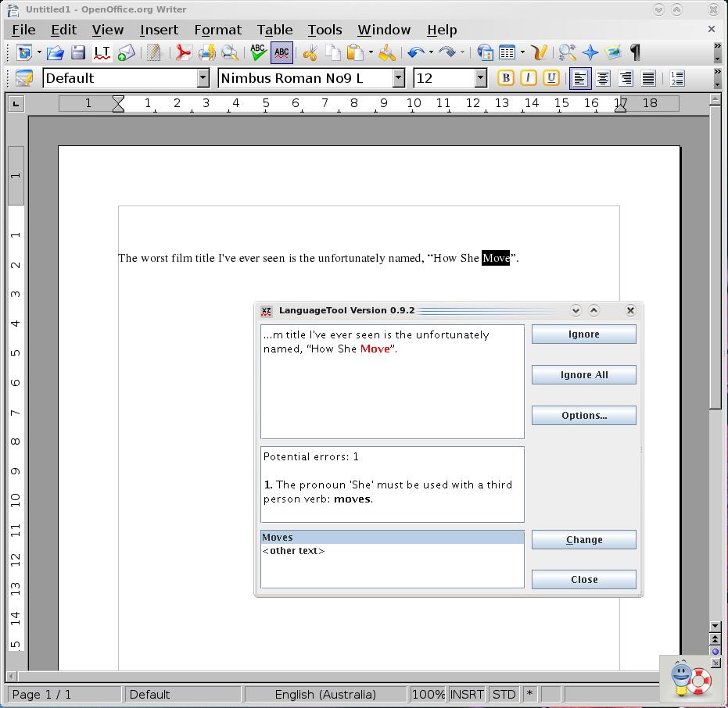Toggle AutoSpellcheck on or off
The width and height of the screenshot is (728, 708).
point(282,53)
